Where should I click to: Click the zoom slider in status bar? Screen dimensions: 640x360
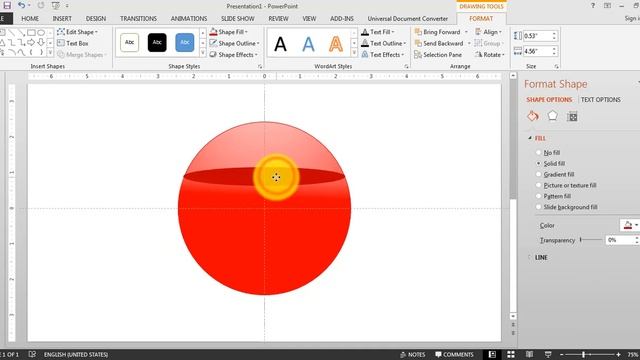tap(589, 355)
